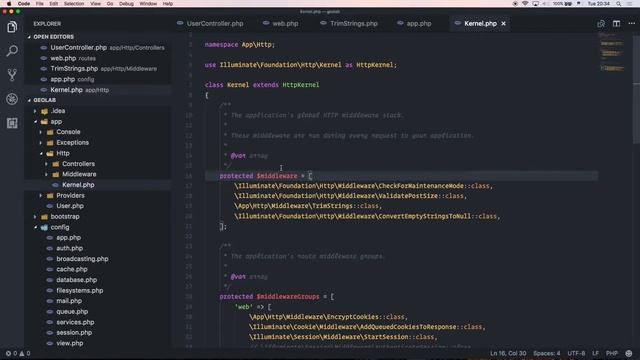The image size is (640, 360).
Task: Click the feedback smiley in status bar
Action: [x=629, y=353]
